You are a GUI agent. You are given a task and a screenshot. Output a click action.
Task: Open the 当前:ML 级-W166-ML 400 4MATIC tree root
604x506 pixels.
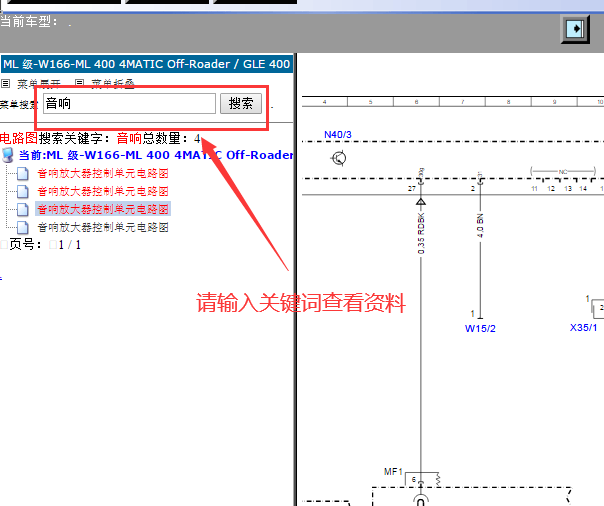click(x=156, y=155)
